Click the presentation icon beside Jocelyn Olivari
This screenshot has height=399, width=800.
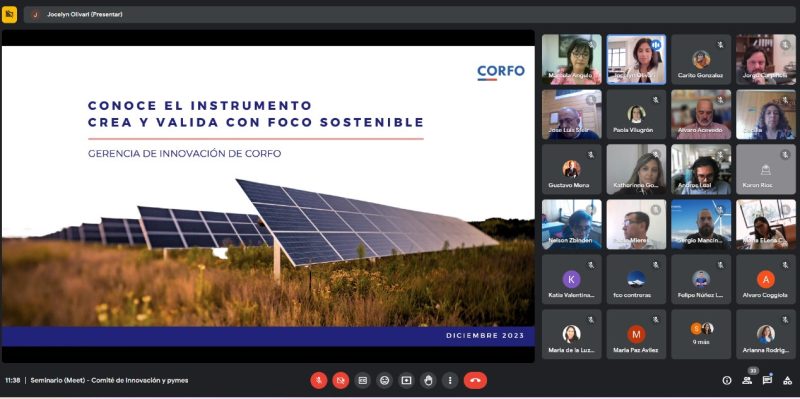click(x=9, y=14)
